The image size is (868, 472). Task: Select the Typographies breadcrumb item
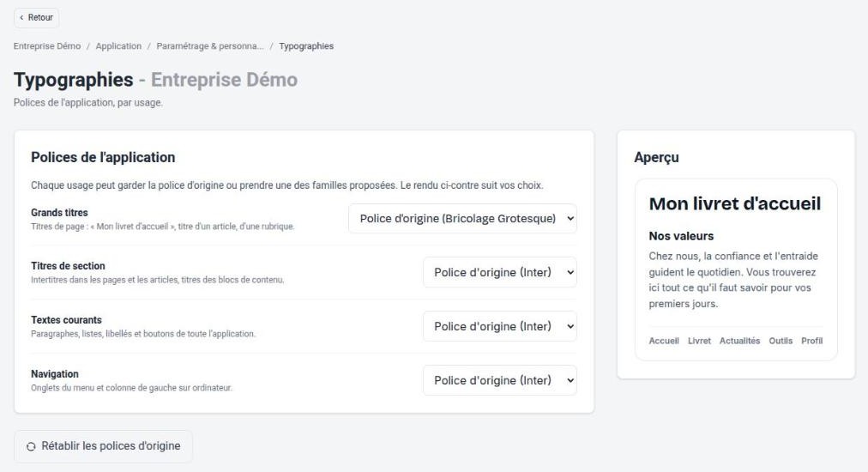(x=306, y=46)
